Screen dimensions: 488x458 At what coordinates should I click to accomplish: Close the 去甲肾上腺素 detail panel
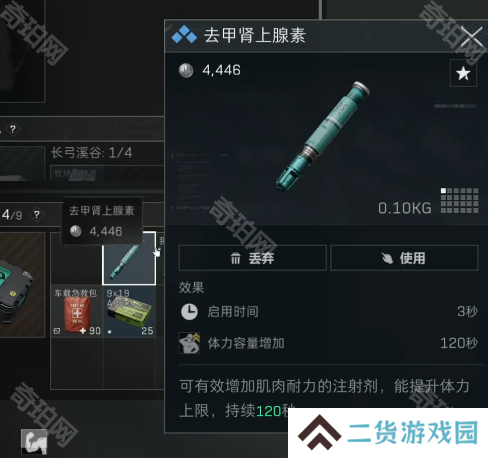pyautogui.click(x=472, y=37)
